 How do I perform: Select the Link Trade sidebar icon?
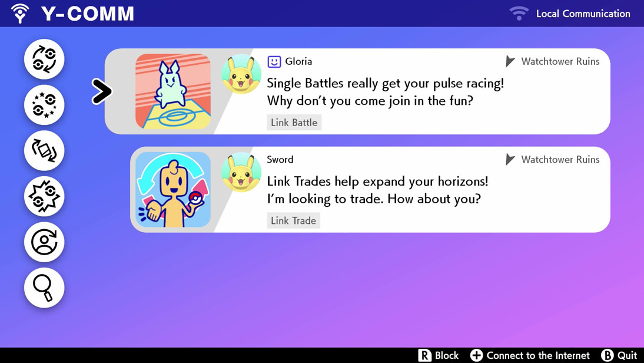[44, 59]
